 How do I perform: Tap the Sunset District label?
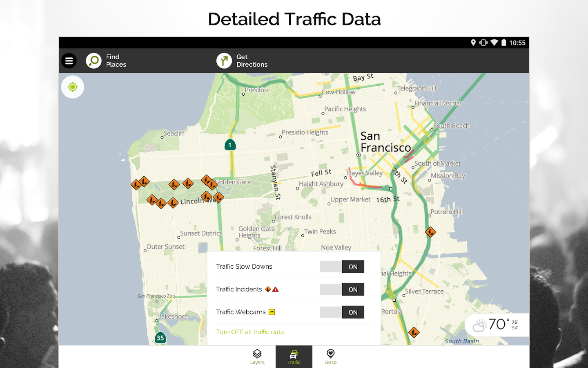201,233
